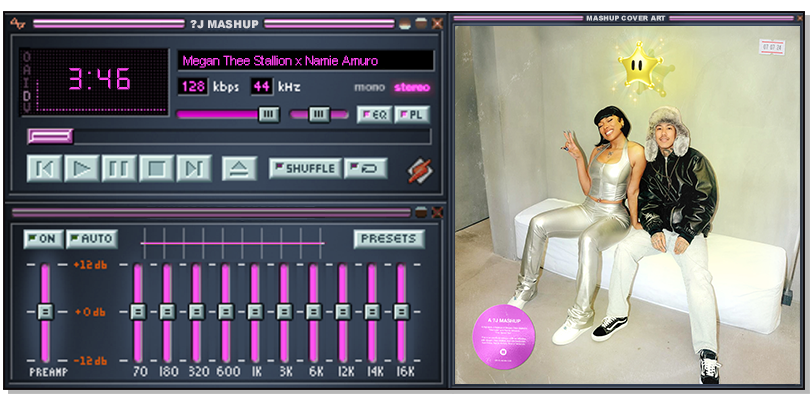Click the +12 db label
This screenshot has height=400, width=810.
point(90,265)
